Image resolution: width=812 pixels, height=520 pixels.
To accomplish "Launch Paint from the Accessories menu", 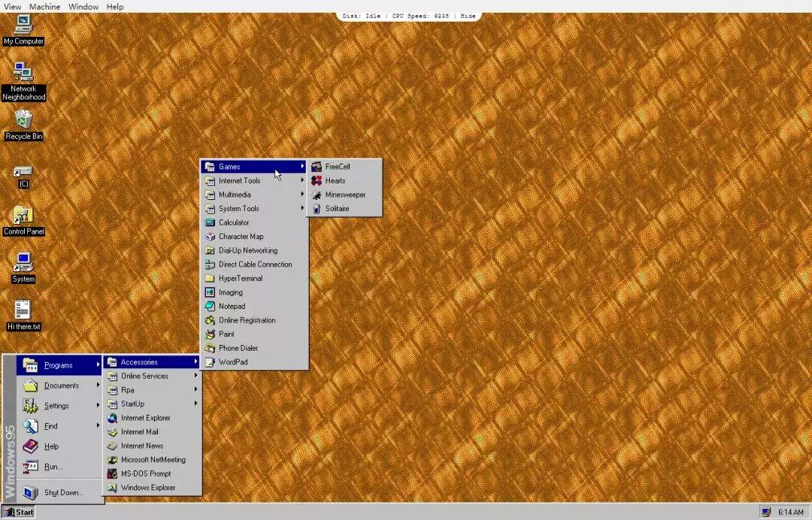I will coord(226,334).
